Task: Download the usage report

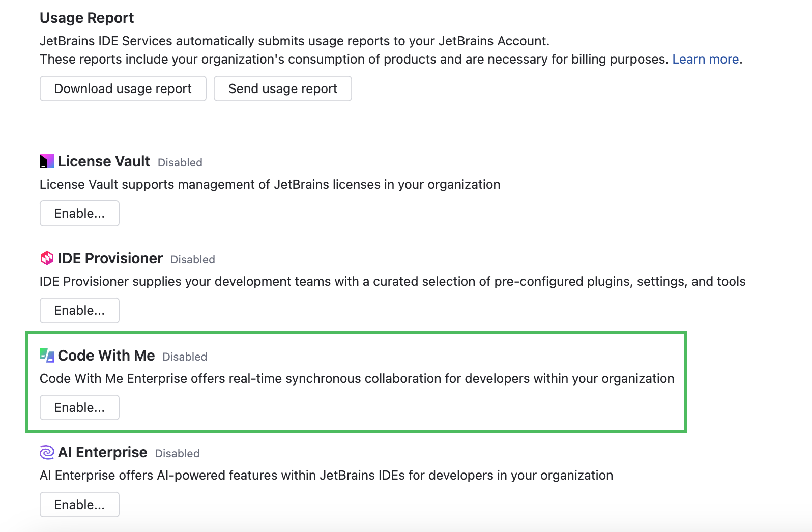Action: 123,88
